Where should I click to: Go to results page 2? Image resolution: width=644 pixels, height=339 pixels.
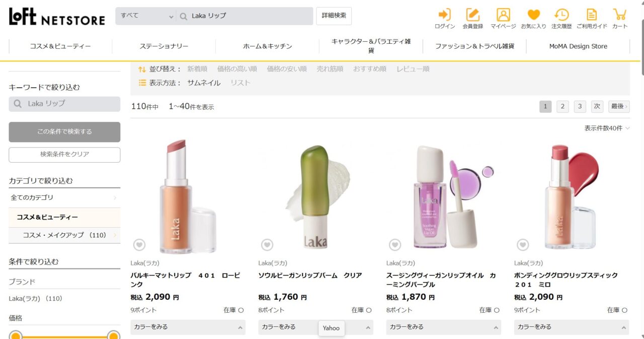tap(562, 106)
